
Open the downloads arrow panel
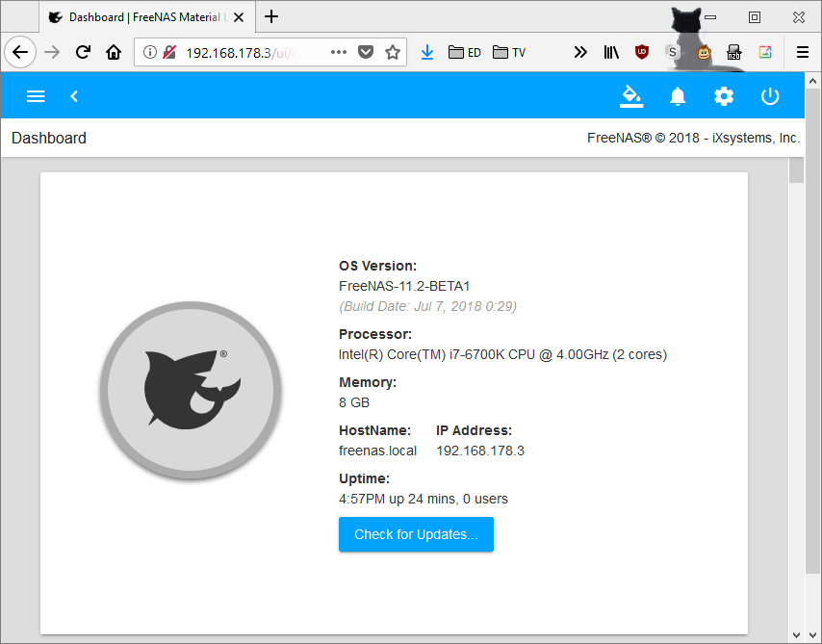[427, 52]
